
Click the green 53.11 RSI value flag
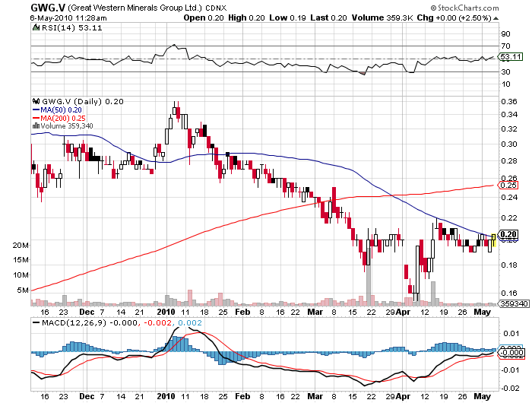pyautogui.click(x=511, y=57)
